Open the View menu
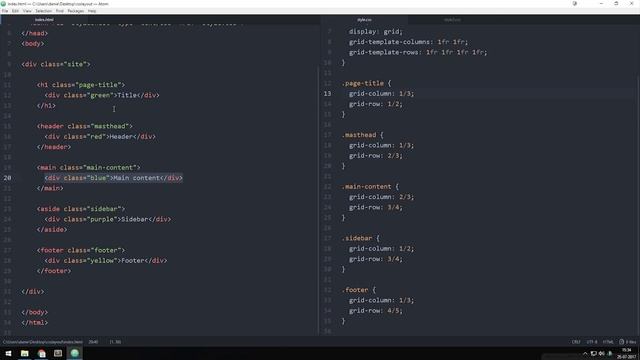640x360 pixels. click(x=27, y=11)
